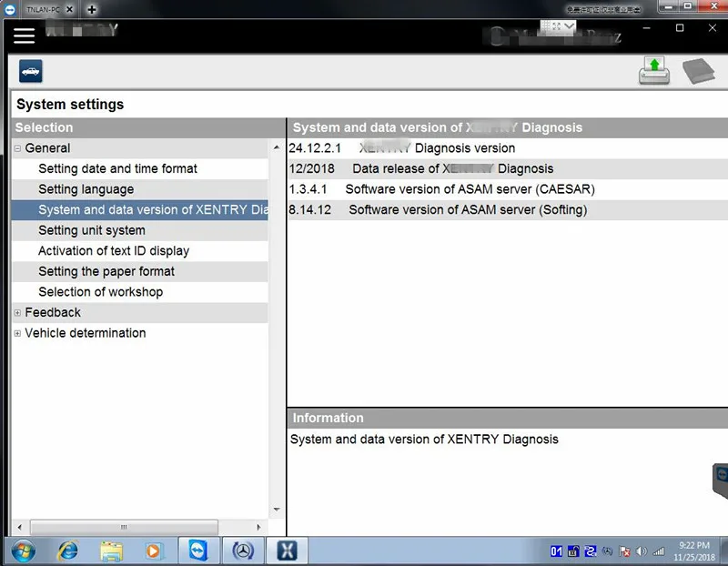Click the Vehicle determination label

coord(86,333)
